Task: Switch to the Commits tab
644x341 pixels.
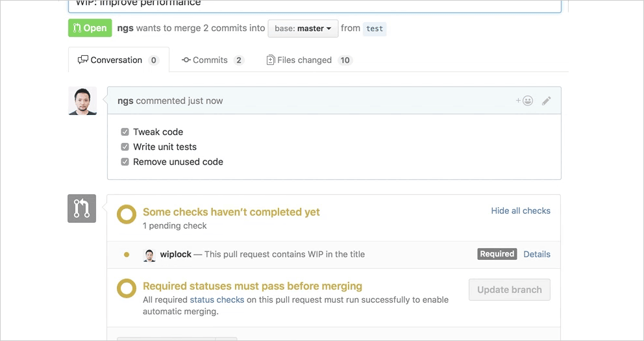Action: pos(212,60)
